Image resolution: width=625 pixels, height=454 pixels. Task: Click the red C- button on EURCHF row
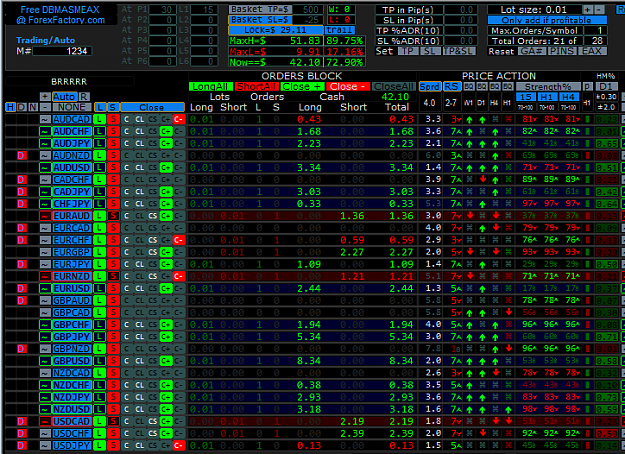179,240
